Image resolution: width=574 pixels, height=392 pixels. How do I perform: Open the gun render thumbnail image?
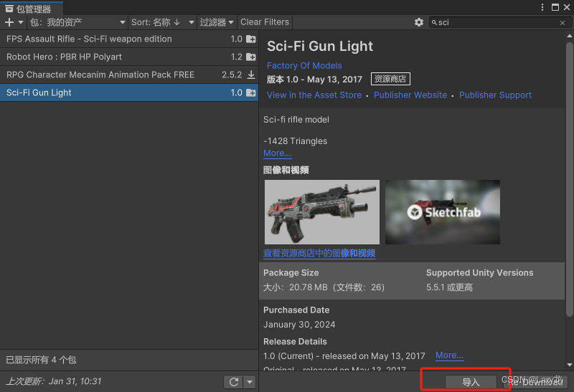click(x=321, y=212)
